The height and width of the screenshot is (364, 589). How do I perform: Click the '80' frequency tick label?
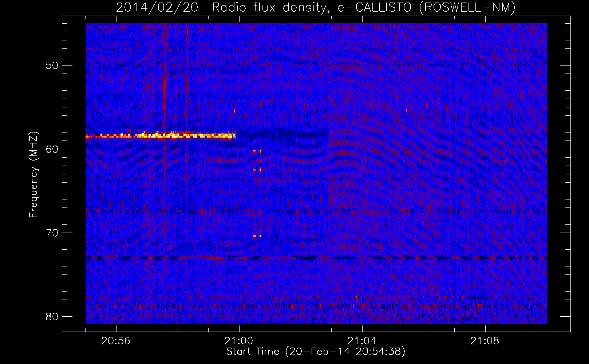[x=52, y=317]
